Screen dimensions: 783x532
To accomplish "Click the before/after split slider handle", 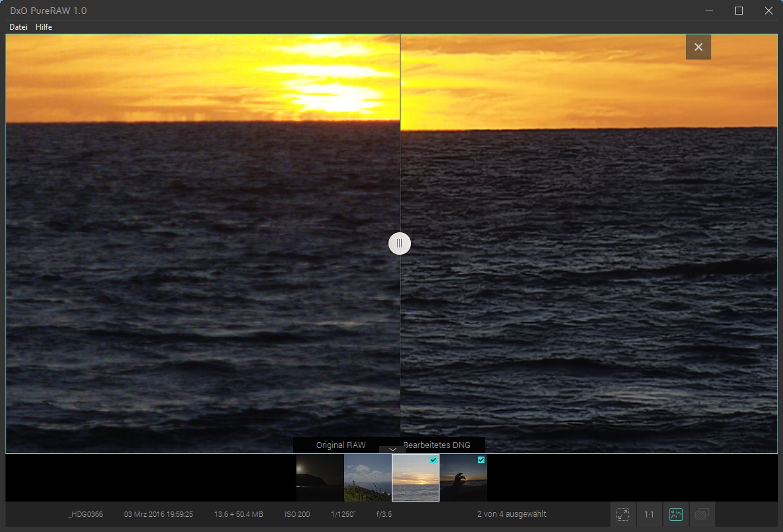I will (399, 244).
